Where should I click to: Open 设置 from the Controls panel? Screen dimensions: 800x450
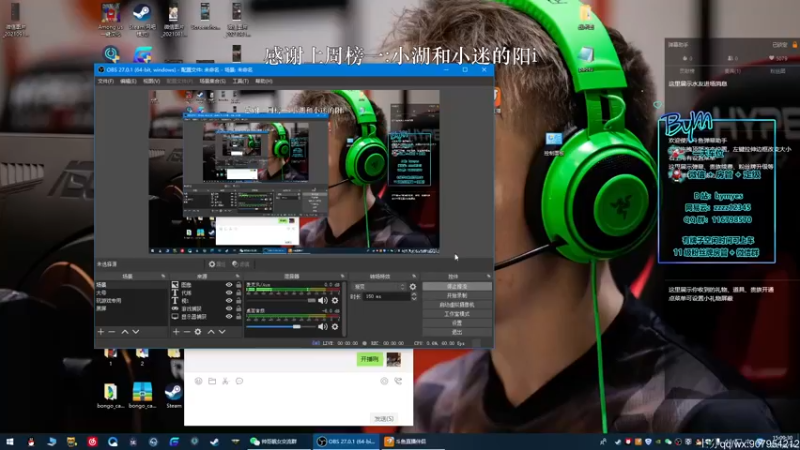coord(457,323)
